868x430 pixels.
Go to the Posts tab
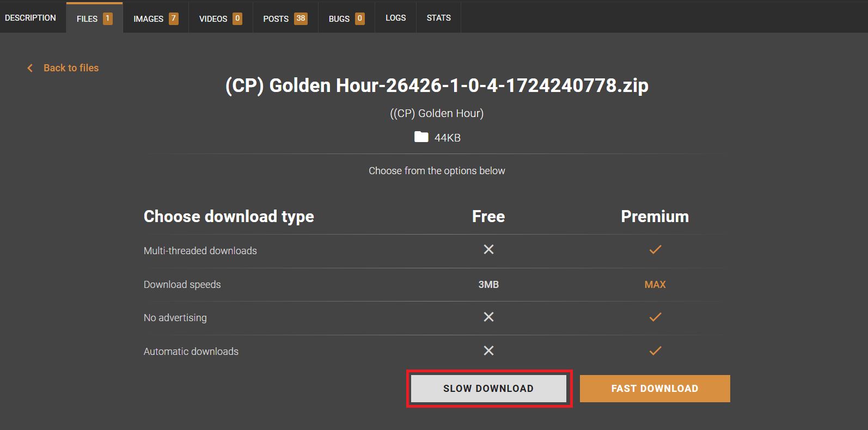click(285, 19)
